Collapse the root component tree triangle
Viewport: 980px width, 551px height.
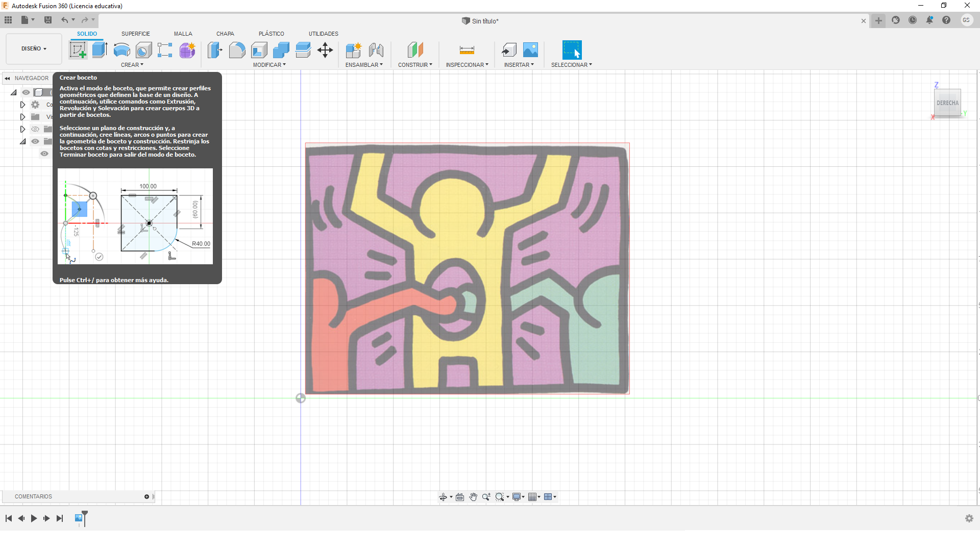pos(14,92)
